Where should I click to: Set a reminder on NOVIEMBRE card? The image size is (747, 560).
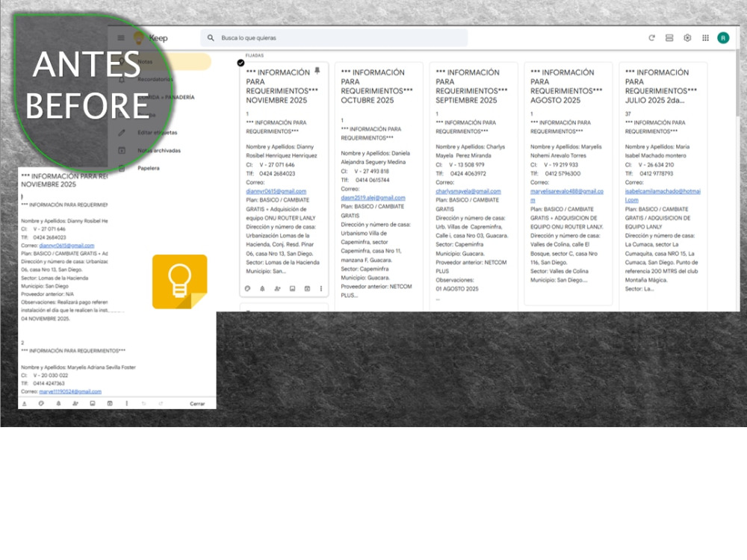tap(262, 288)
